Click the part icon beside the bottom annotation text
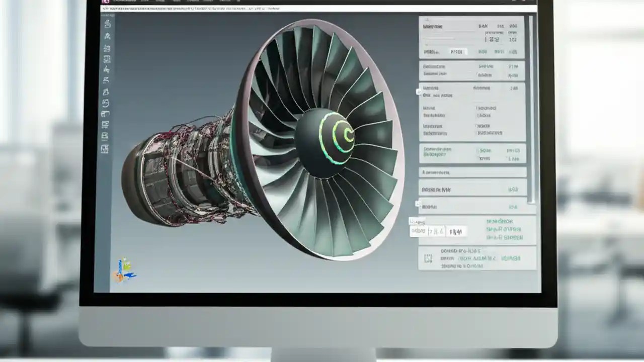The image size is (644, 362). tap(428, 258)
